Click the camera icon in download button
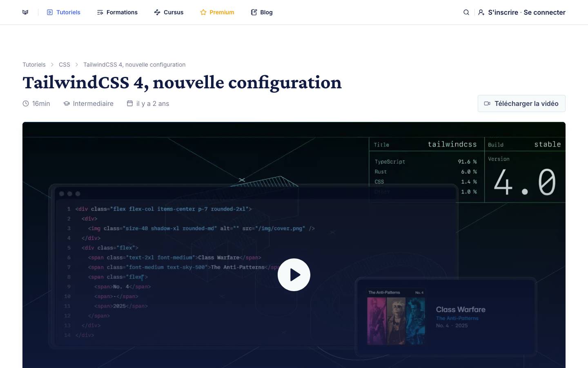The image size is (588, 368). pyautogui.click(x=487, y=103)
